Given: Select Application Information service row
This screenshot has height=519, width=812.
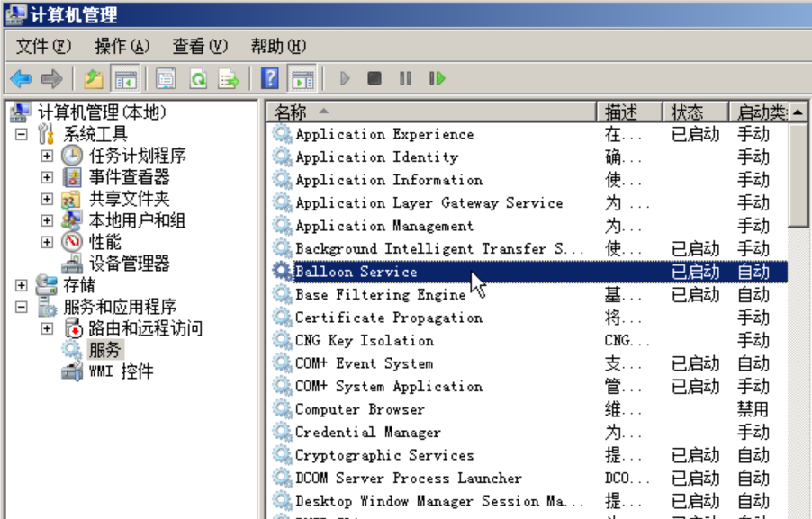Looking at the screenshot, I should (528, 180).
